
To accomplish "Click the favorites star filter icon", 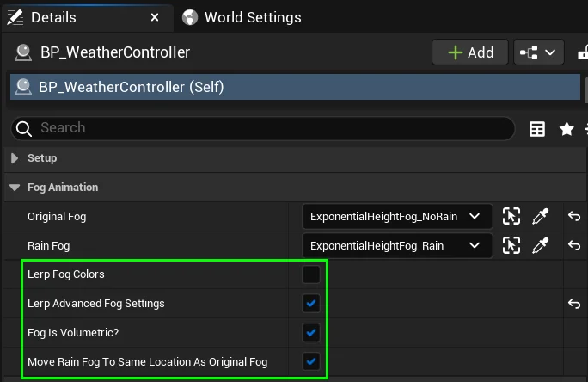I will 567,129.
